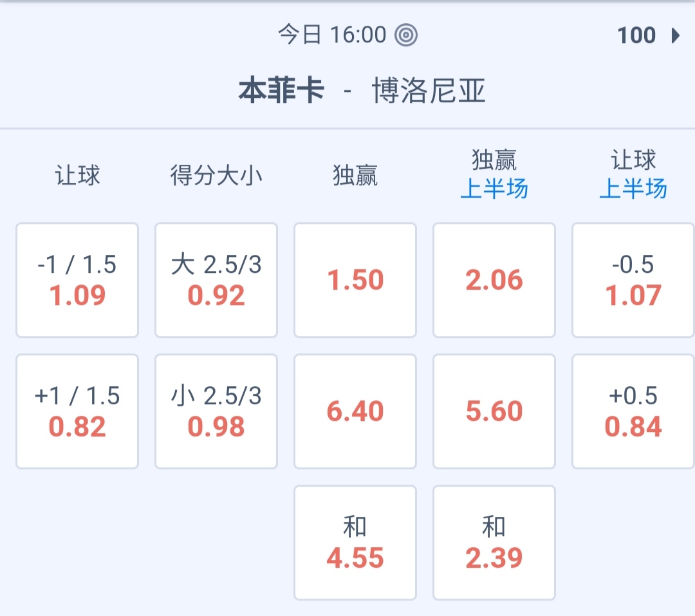Screen dimensions: 695x616
Task: Pick under 2.5/3 at 0.98
Action: (x=216, y=411)
